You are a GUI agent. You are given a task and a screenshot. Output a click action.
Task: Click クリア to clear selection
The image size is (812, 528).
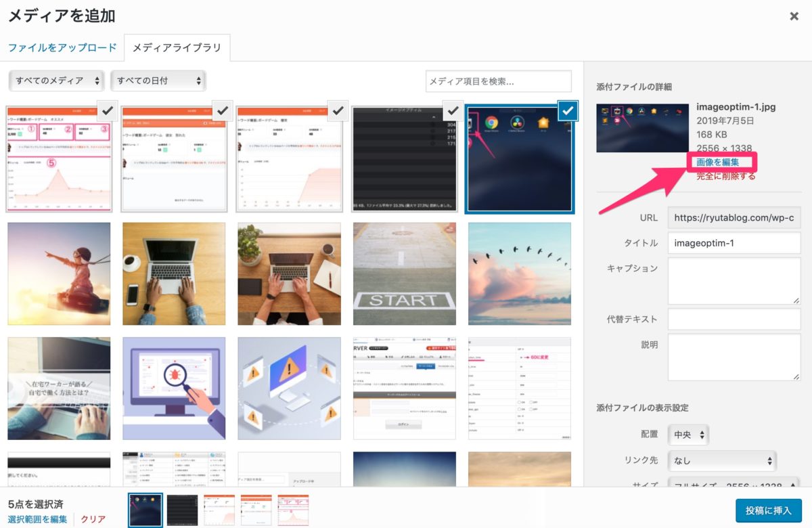point(93,519)
